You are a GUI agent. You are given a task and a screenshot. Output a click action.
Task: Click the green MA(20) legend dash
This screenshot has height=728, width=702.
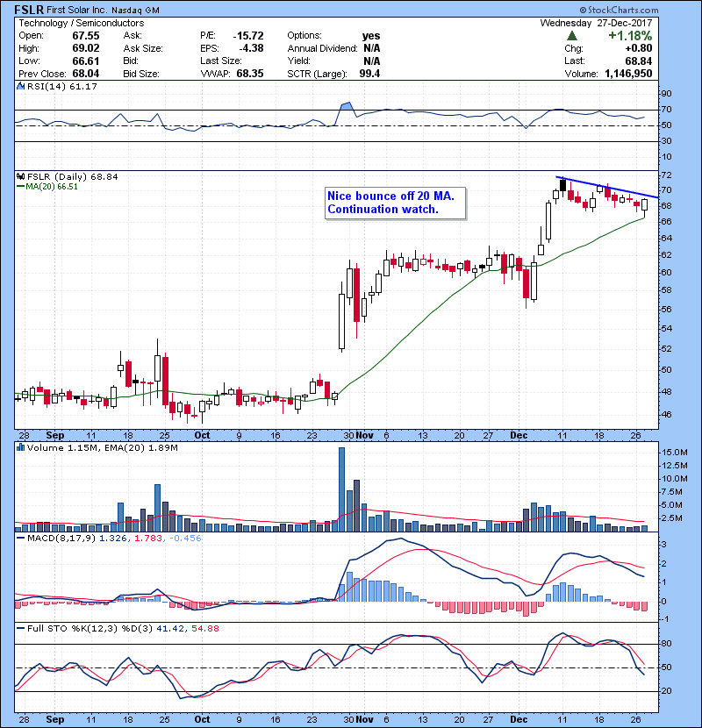[20, 187]
